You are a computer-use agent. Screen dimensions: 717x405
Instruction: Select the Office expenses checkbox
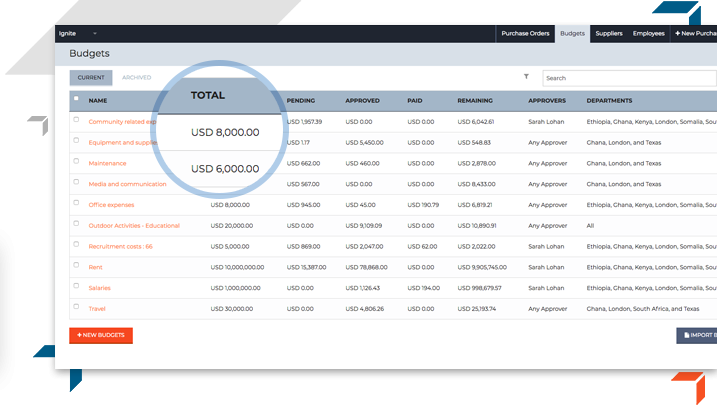[76, 202]
